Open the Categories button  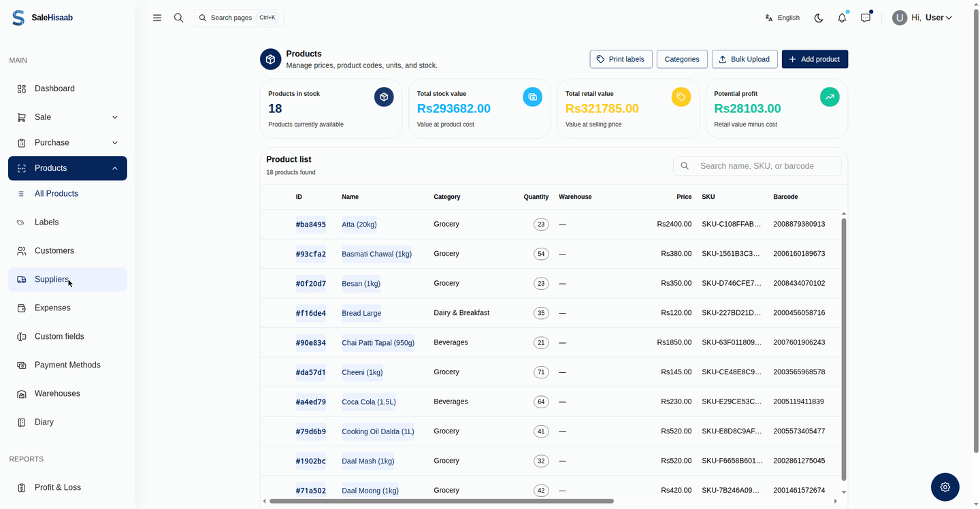(682, 59)
